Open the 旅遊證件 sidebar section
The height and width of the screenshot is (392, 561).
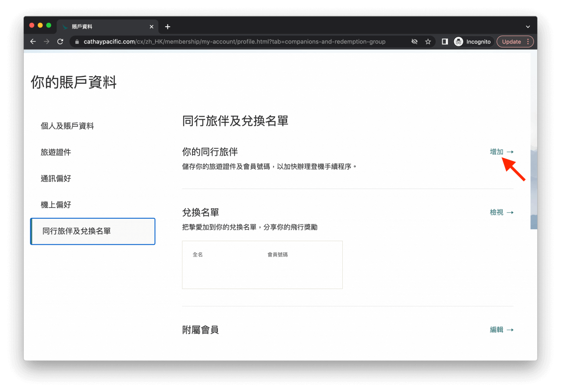point(56,153)
